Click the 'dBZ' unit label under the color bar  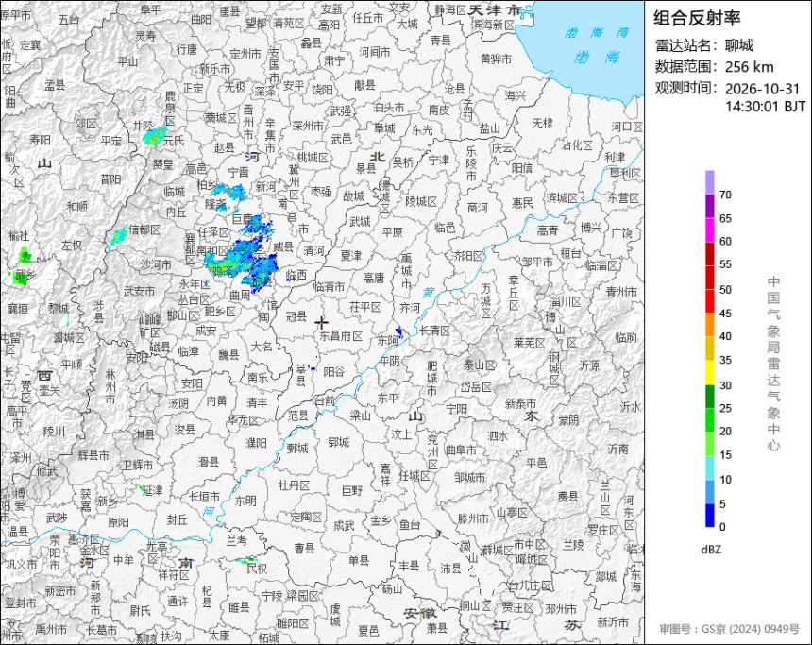[711, 550]
